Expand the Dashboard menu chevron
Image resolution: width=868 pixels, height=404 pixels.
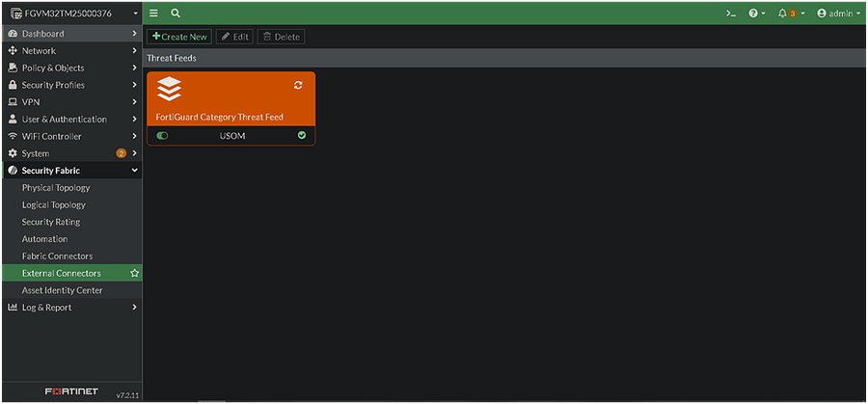(x=134, y=34)
